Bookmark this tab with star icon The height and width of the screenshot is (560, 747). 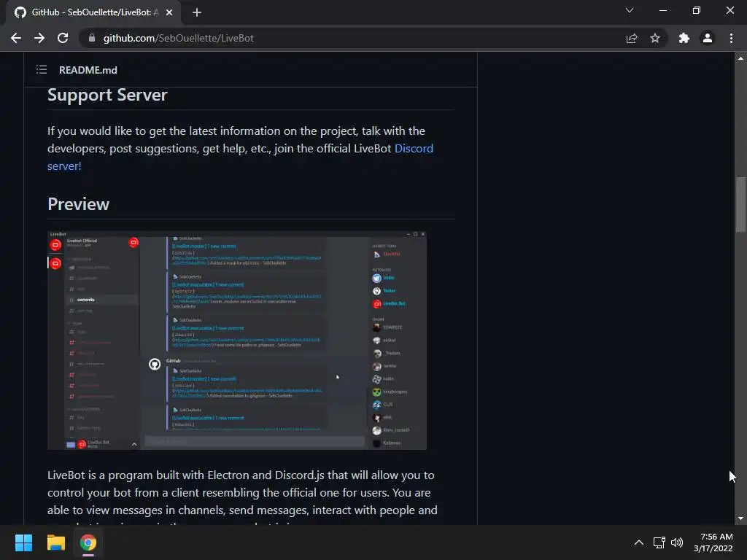coord(655,38)
